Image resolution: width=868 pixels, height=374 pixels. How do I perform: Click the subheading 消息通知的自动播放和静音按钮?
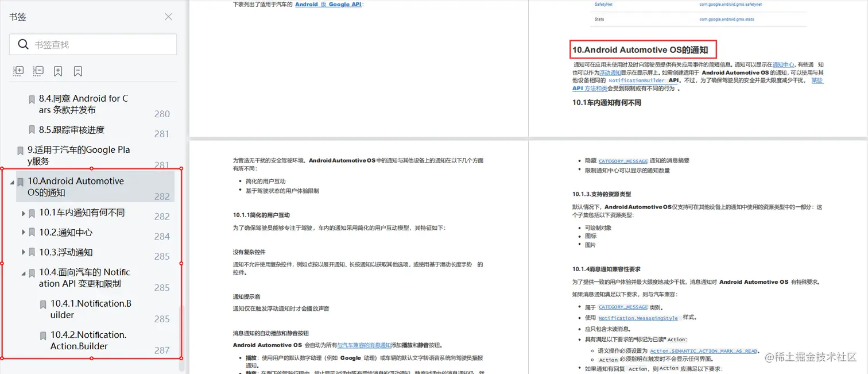(271, 333)
